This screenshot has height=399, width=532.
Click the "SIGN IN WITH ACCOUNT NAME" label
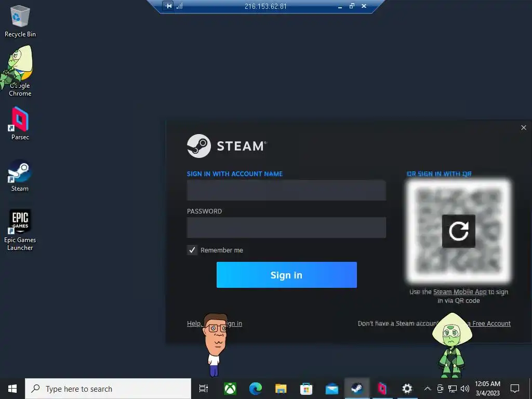point(235,174)
